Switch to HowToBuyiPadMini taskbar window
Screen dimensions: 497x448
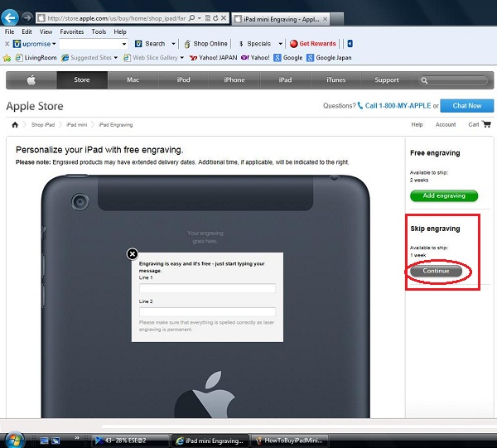pyautogui.click(x=289, y=441)
